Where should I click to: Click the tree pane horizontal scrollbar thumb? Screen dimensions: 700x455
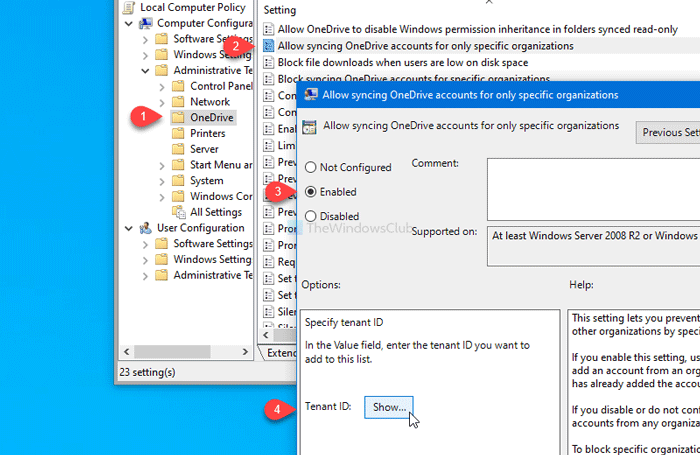click(172, 352)
